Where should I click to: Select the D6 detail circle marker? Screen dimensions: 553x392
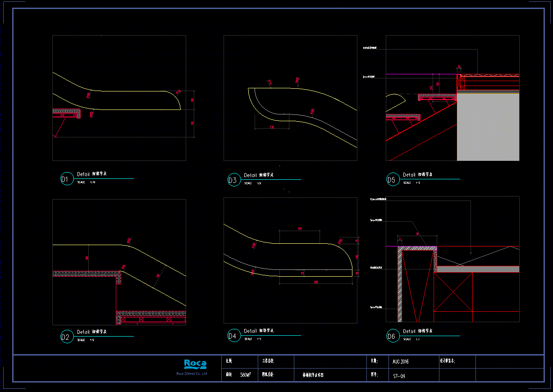[393, 336]
